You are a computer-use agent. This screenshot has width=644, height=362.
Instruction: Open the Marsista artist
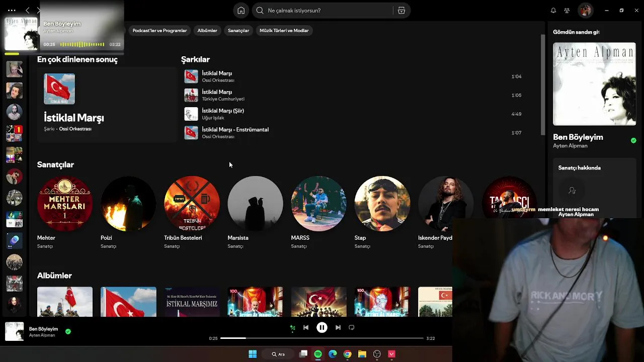tap(255, 213)
